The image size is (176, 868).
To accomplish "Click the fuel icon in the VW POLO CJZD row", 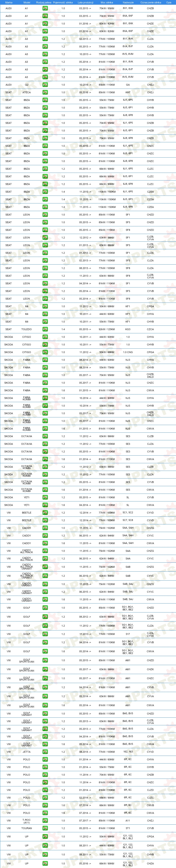I will tap(45, 790).
